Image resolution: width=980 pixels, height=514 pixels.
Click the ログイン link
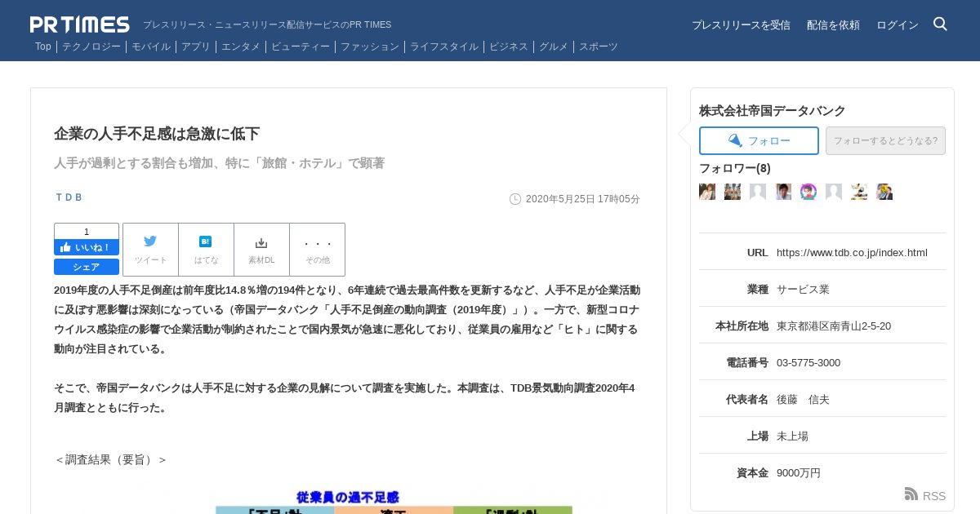click(898, 25)
